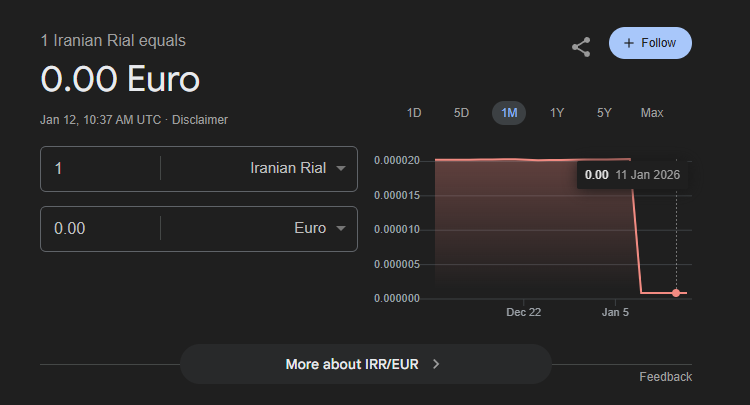Click the 0.000010 axis value
Screen dimensions: 750x405
pyautogui.click(x=397, y=230)
